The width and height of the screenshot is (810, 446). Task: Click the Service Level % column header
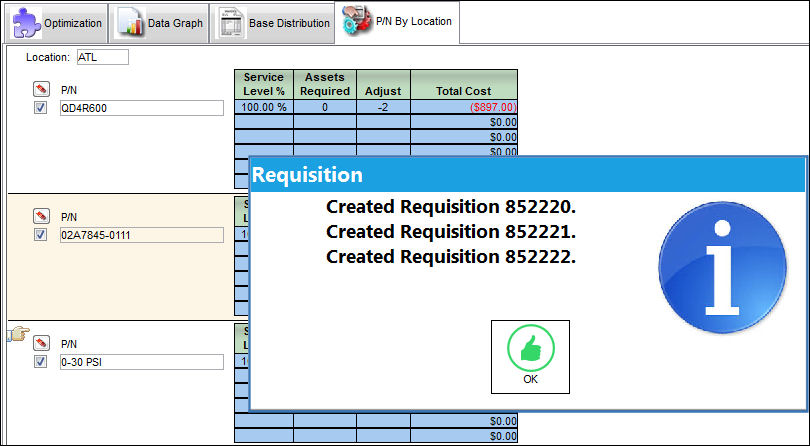(x=264, y=84)
